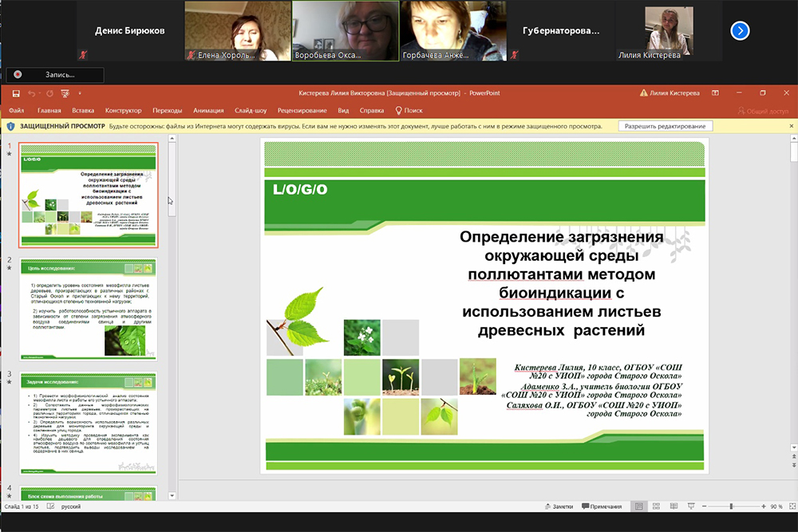Show more video participants with arrow
This screenshot has width=798, height=532.
(740, 30)
